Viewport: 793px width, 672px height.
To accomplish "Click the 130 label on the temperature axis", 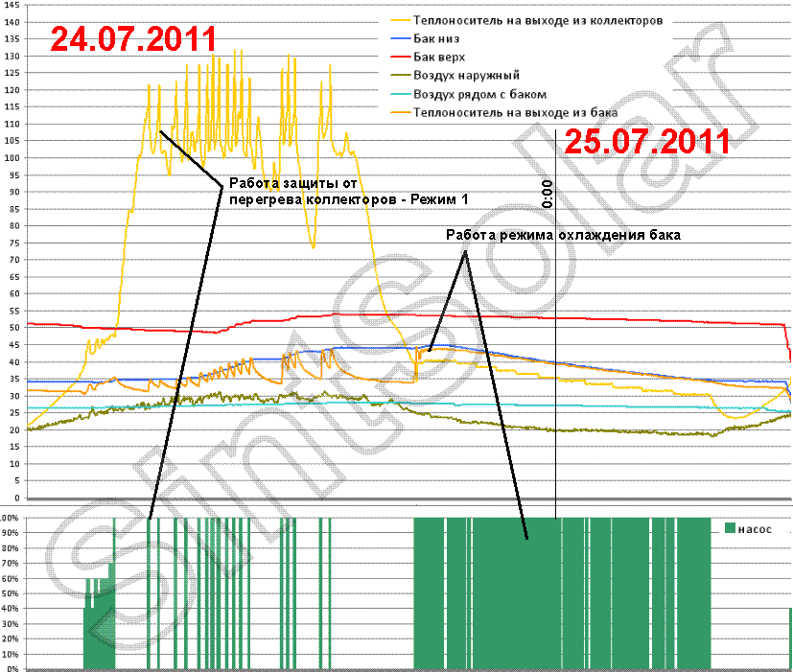I will [x=12, y=57].
